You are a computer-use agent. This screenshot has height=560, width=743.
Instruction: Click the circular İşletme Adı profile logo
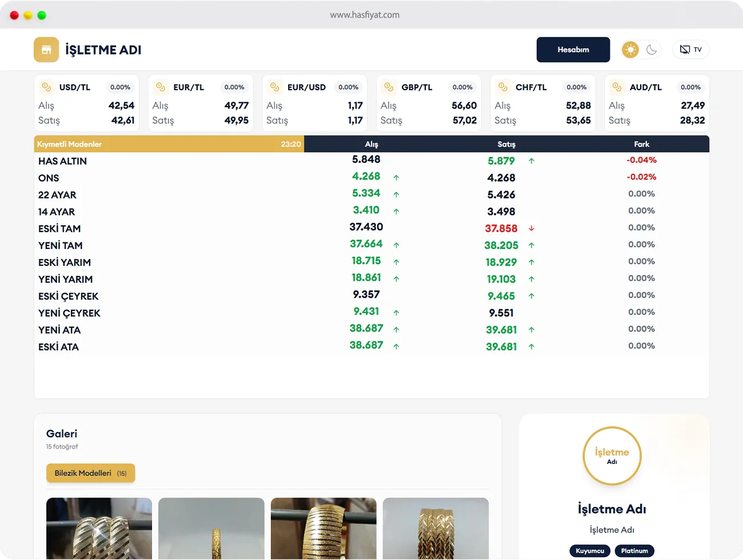(x=612, y=456)
